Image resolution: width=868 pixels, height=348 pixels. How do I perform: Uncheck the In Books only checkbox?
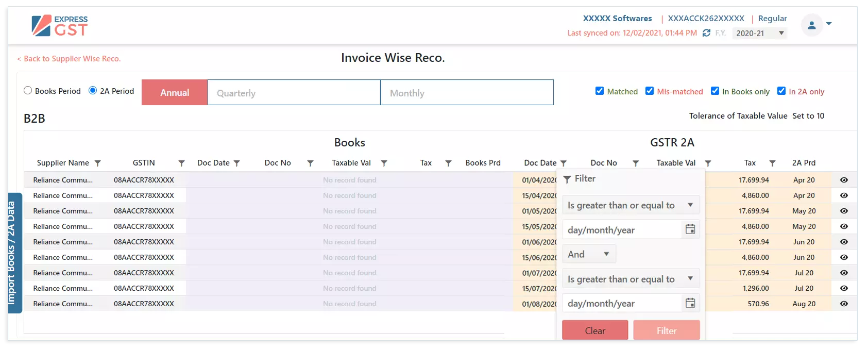(x=715, y=91)
